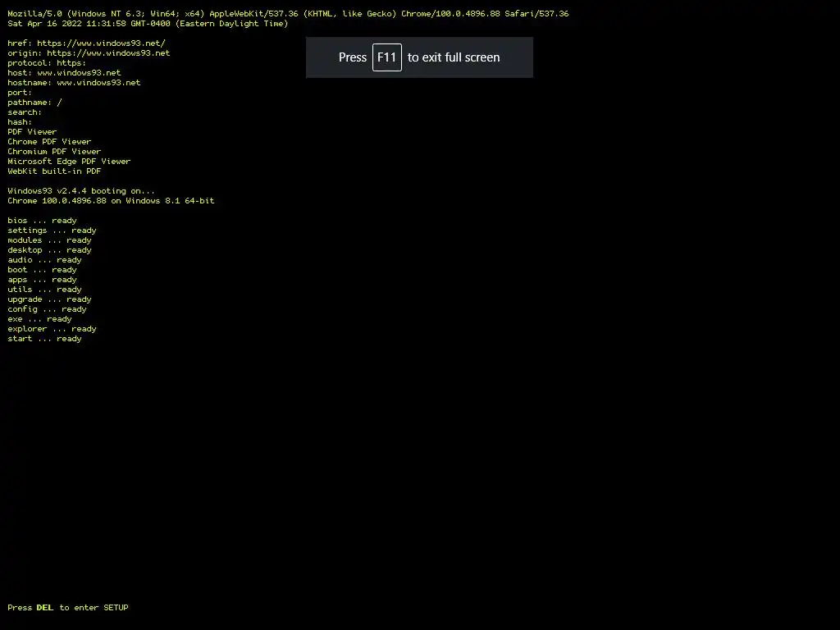Image resolution: width=840 pixels, height=630 pixels.
Task: Select the 'host: www.windows93.net' line
Action: pos(64,73)
